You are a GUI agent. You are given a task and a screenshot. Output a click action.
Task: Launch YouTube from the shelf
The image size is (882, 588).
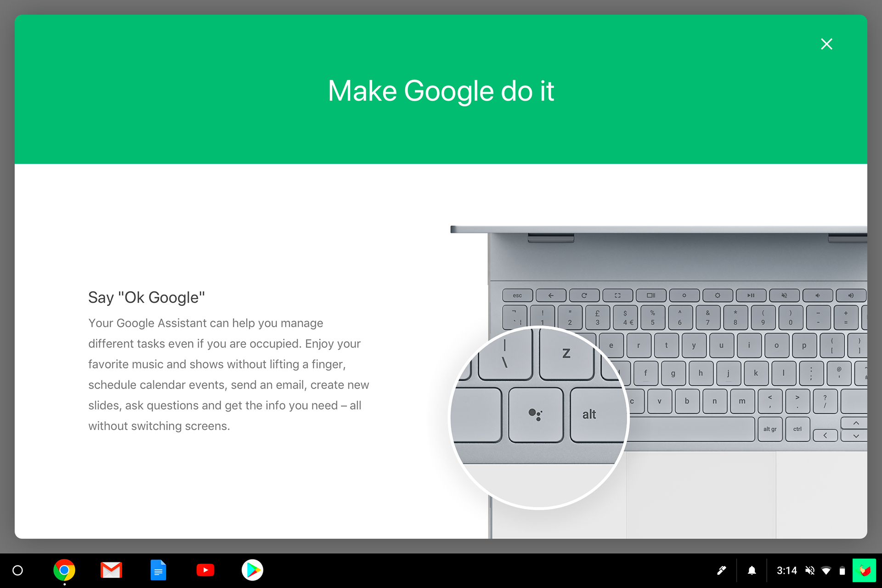click(205, 570)
